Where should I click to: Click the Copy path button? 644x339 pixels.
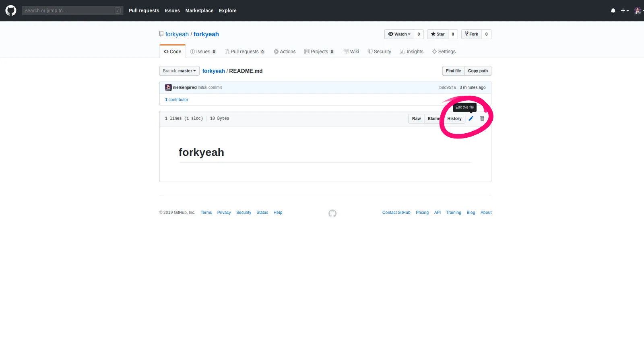click(478, 71)
